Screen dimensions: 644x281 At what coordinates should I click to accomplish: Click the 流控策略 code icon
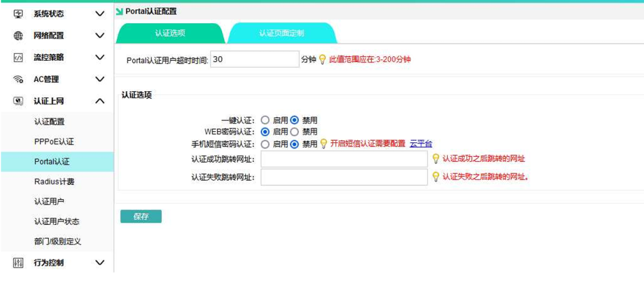click(x=18, y=57)
